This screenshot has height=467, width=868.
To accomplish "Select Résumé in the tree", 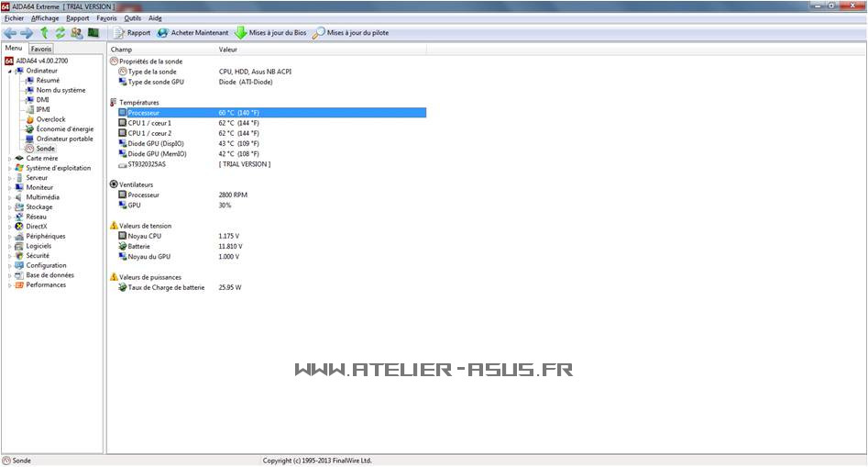I will (48, 81).
